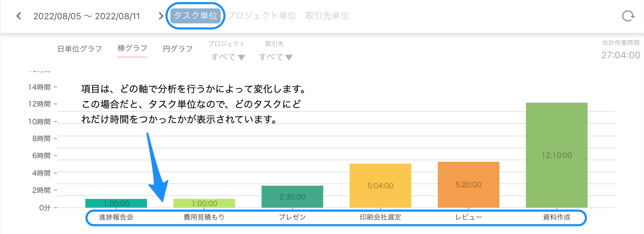Switch to 日単位グラフ view
Screen dimensions: 644x234
point(80,49)
